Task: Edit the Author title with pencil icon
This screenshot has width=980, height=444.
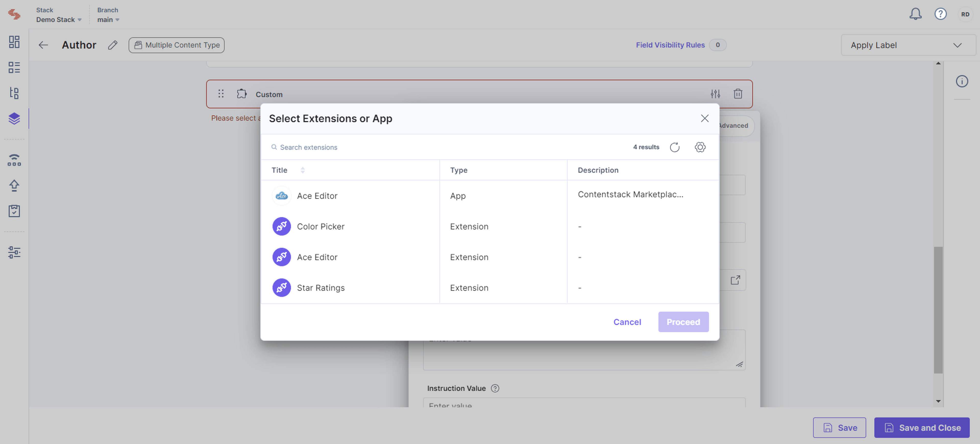Action: click(113, 45)
